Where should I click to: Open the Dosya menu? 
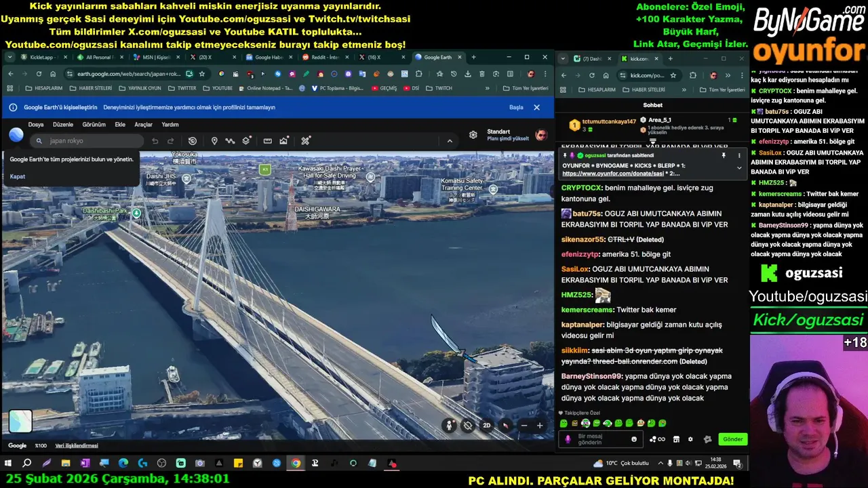coord(36,125)
